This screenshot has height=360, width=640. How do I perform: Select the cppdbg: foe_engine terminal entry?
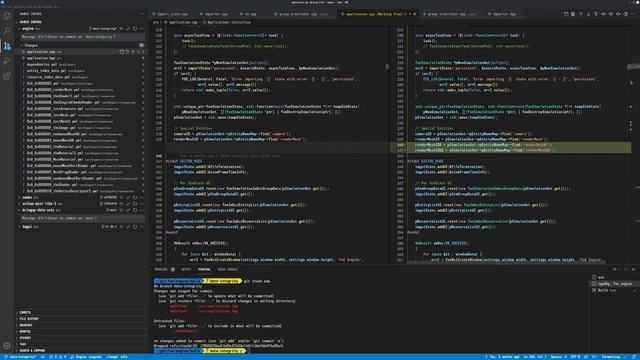tap(613, 284)
